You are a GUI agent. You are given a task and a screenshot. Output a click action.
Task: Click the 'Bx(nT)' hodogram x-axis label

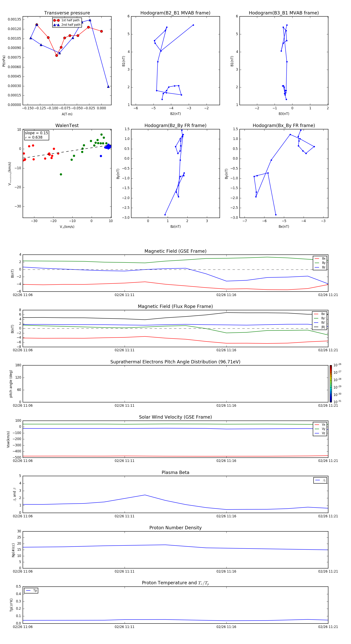click(284, 227)
